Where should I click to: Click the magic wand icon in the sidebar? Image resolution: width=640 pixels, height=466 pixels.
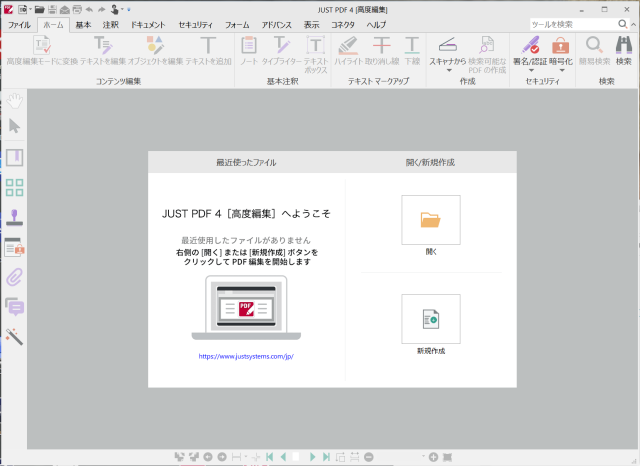click(x=14, y=337)
